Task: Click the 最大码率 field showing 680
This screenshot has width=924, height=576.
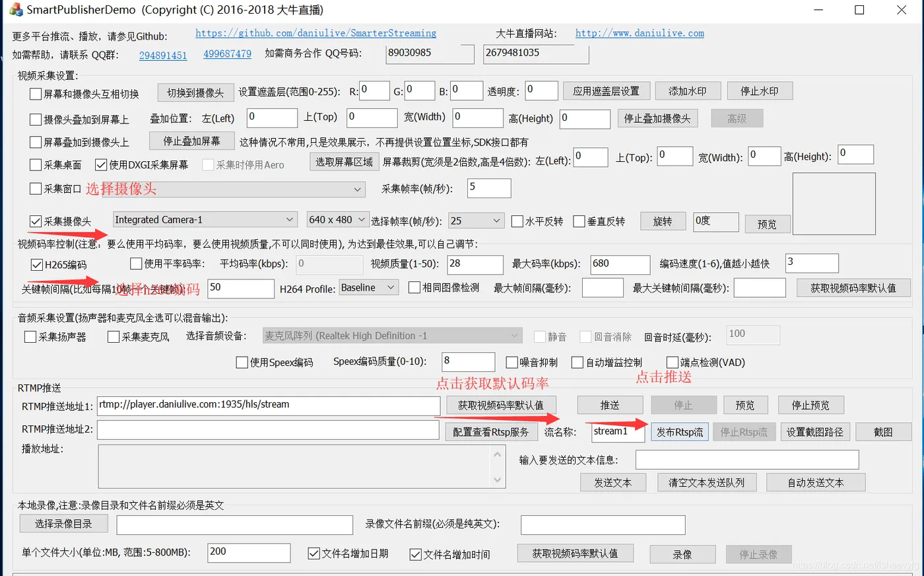Action: point(620,264)
